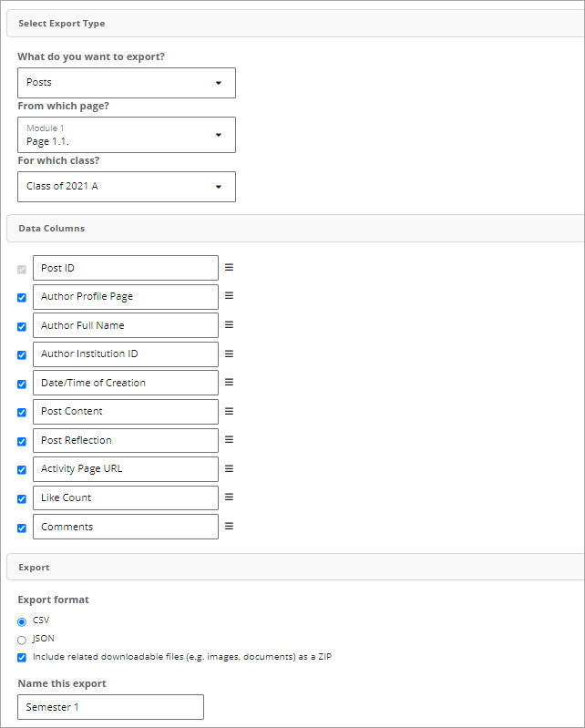
Task: Click the Select Export Type section header
Action: coord(295,23)
